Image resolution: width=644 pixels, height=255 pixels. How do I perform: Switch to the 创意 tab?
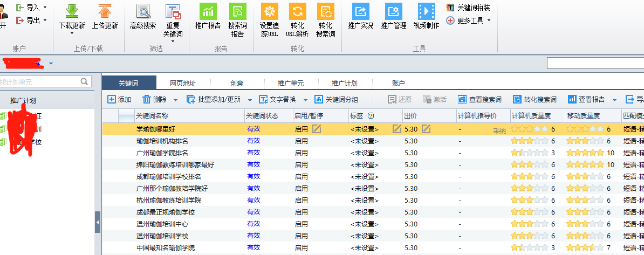click(x=237, y=84)
